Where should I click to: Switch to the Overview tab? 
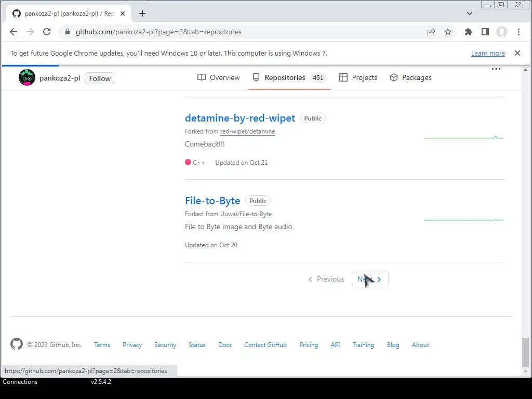(x=219, y=78)
